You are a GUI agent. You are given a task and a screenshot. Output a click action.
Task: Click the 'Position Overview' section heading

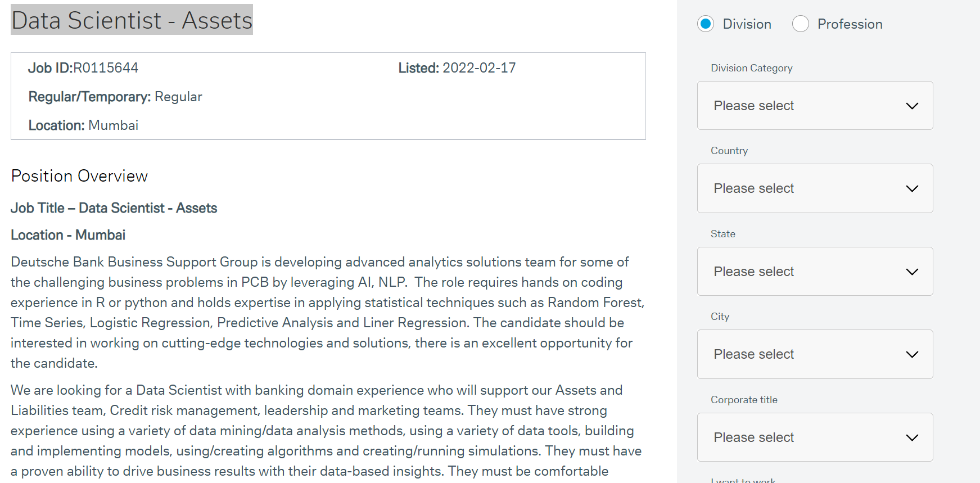point(79,176)
